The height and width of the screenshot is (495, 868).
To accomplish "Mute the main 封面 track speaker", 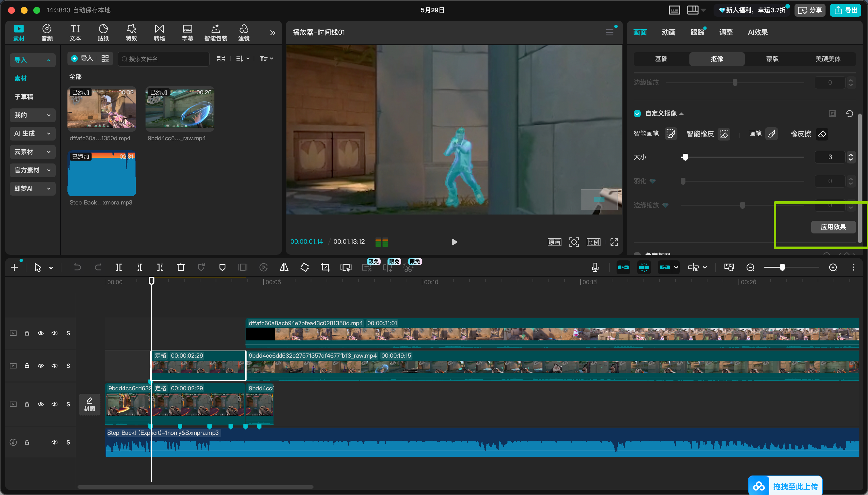I will click(x=55, y=404).
